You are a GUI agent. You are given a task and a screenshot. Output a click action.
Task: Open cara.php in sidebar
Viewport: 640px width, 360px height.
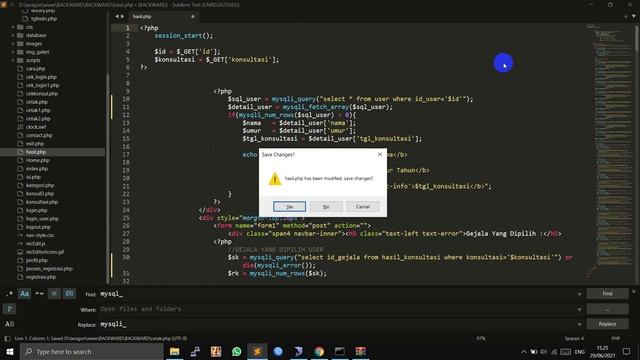(x=36, y=69)
